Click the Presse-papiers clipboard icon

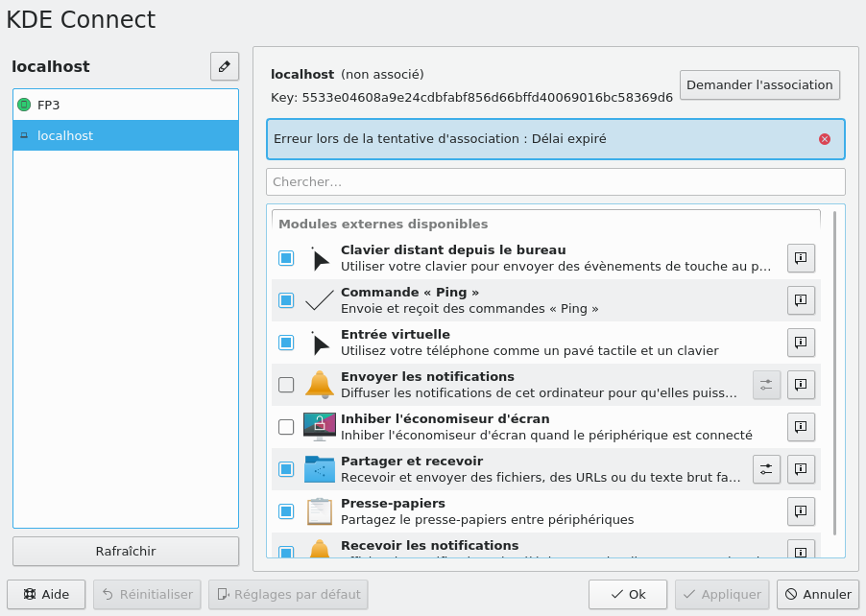[x=319, y=511]
